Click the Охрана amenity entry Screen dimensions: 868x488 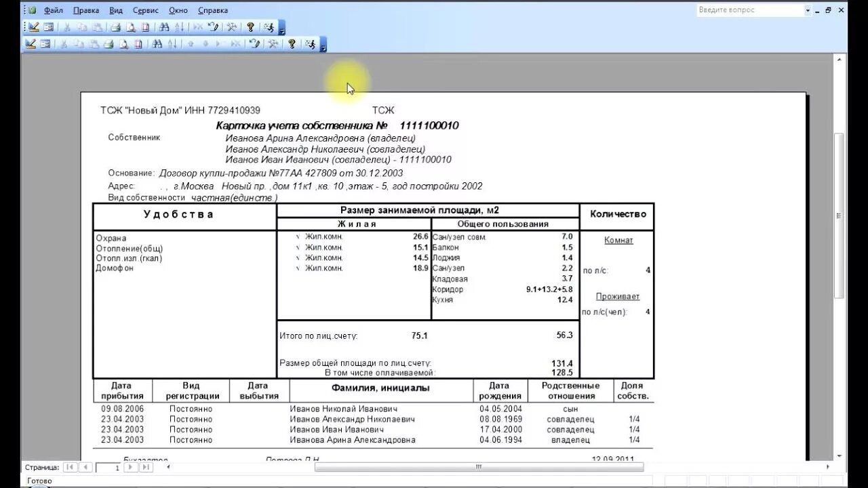pos(111,238)
